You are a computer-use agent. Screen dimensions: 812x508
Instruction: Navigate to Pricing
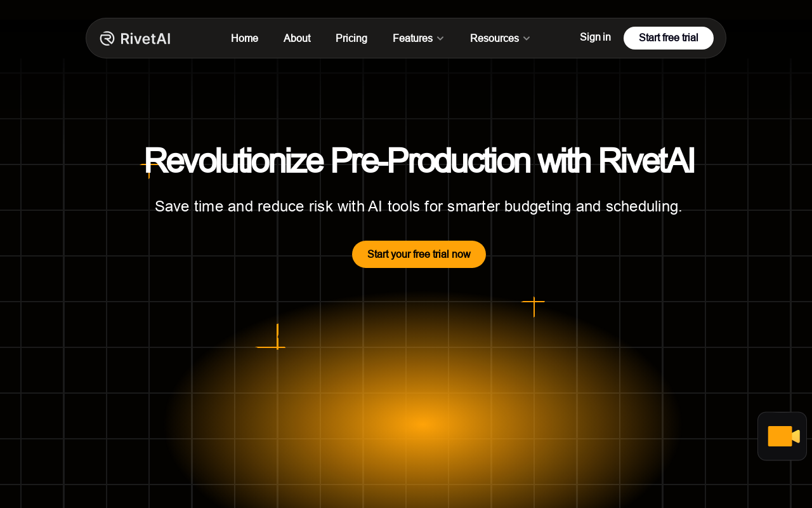point(351,38)
